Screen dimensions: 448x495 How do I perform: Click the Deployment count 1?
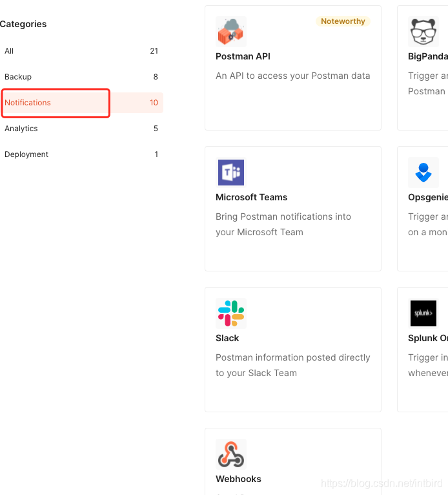[x=156, y=154]
